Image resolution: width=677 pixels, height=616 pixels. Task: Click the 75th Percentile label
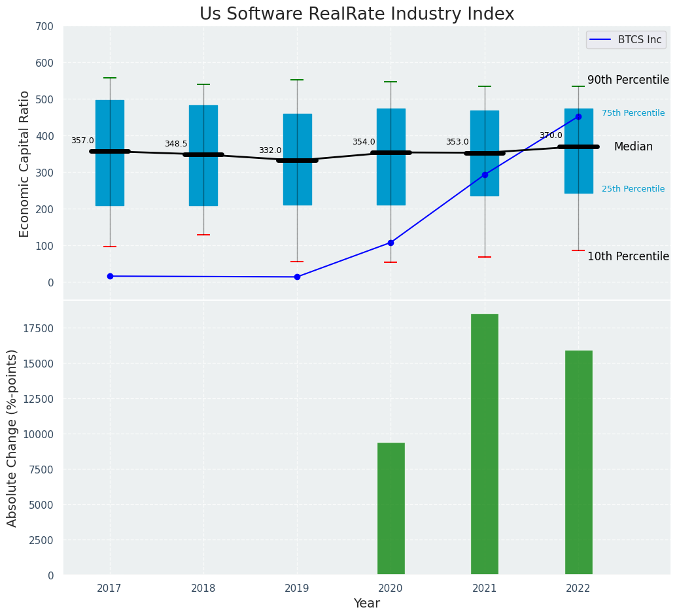(x=633, y=114)
